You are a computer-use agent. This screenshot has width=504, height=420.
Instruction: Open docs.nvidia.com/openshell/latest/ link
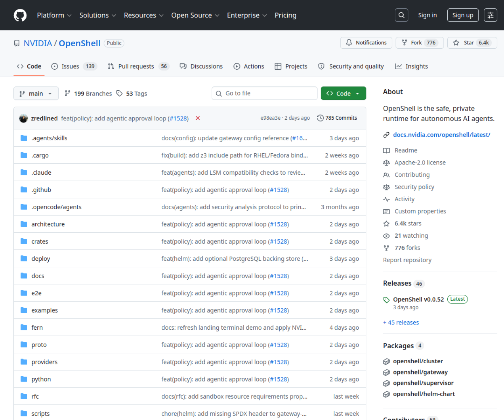441,135
